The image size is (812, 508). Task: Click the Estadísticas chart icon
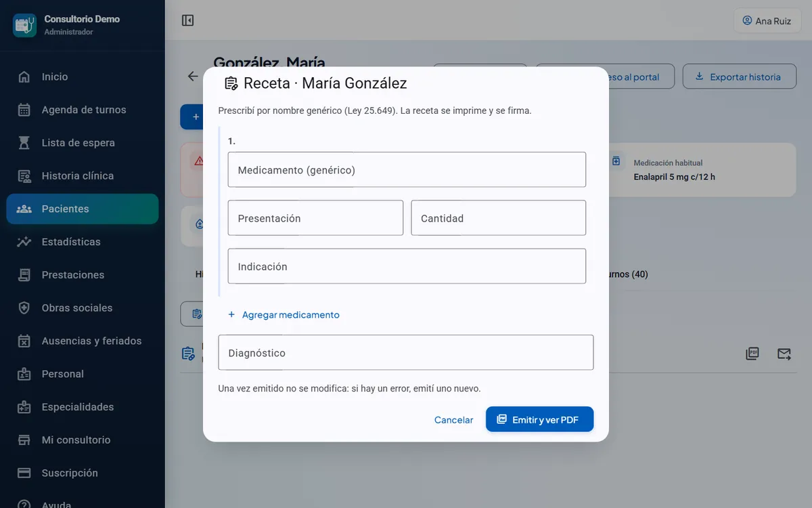24,242
